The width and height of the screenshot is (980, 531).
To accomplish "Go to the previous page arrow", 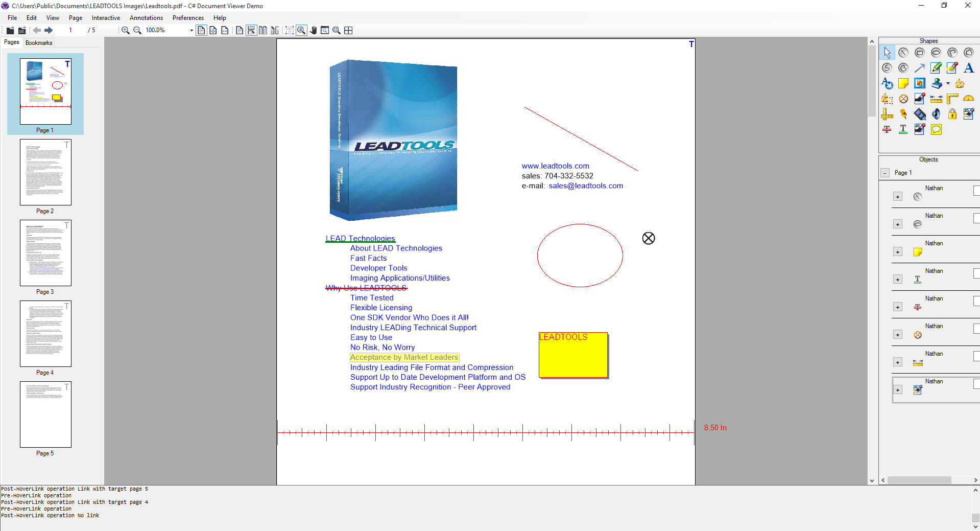I will [x=37, y=30].
